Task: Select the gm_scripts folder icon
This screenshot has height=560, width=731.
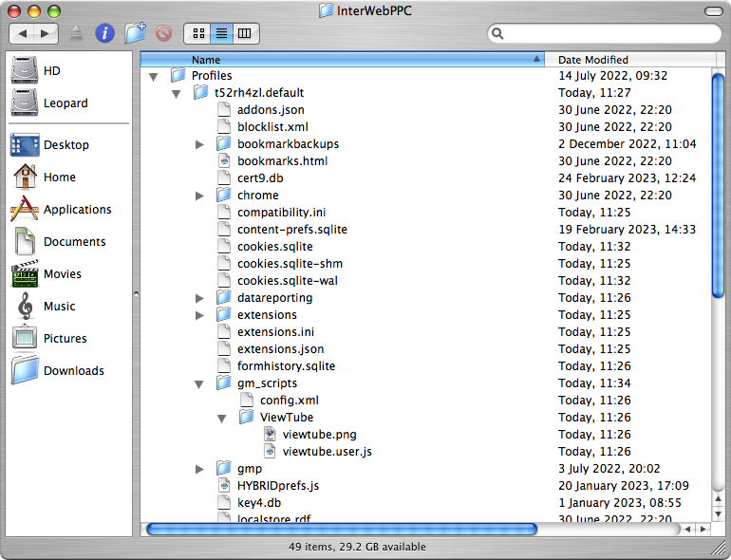Action: tap(224, 383)
